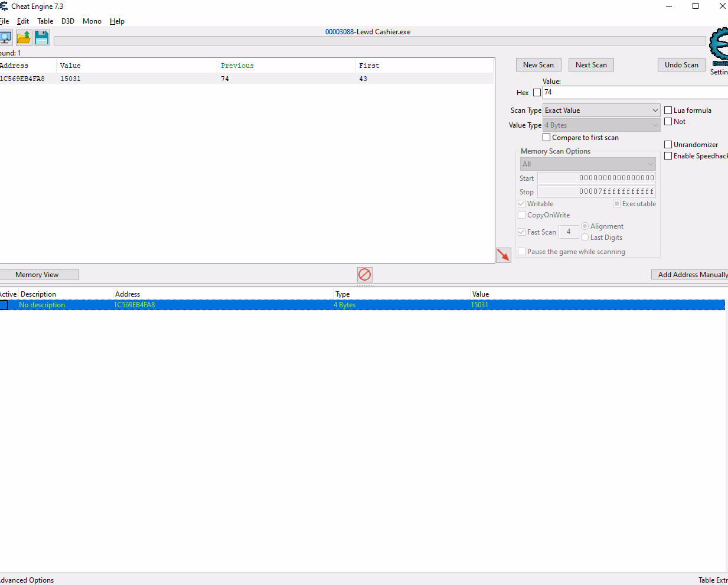
Task: Open Advanced Options in status bar
Action: pos(27,580)
